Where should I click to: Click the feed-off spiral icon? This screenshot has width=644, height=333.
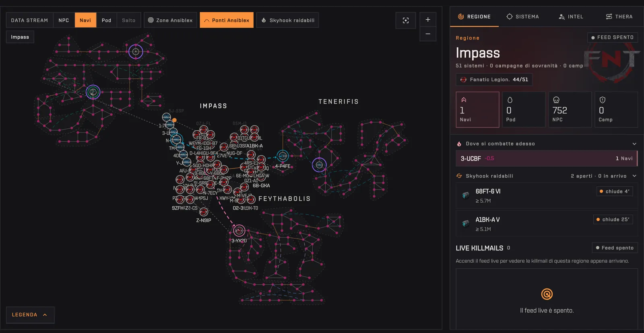tap(547, 294)
